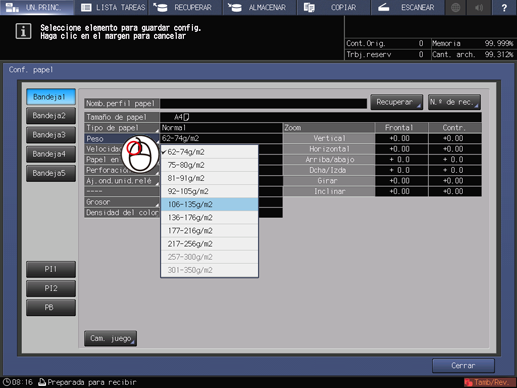
Task: Click the Tamb/Rev. status indicator
Action: (489, 382)
